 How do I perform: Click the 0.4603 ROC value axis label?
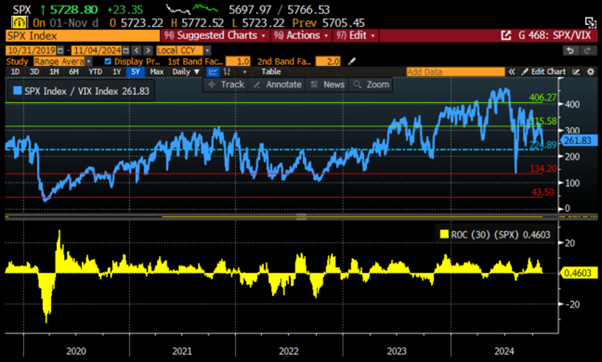point(578,273)
